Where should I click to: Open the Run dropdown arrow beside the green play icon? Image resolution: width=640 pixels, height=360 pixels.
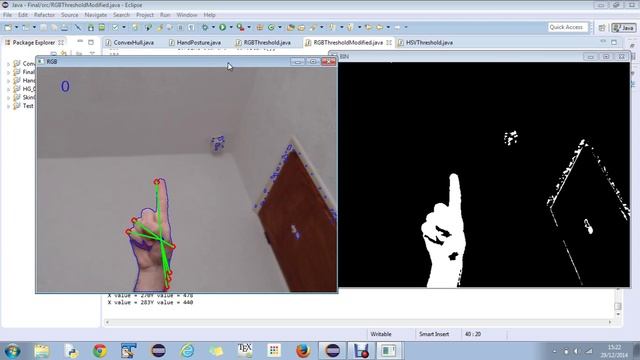(x=231, y=27)
